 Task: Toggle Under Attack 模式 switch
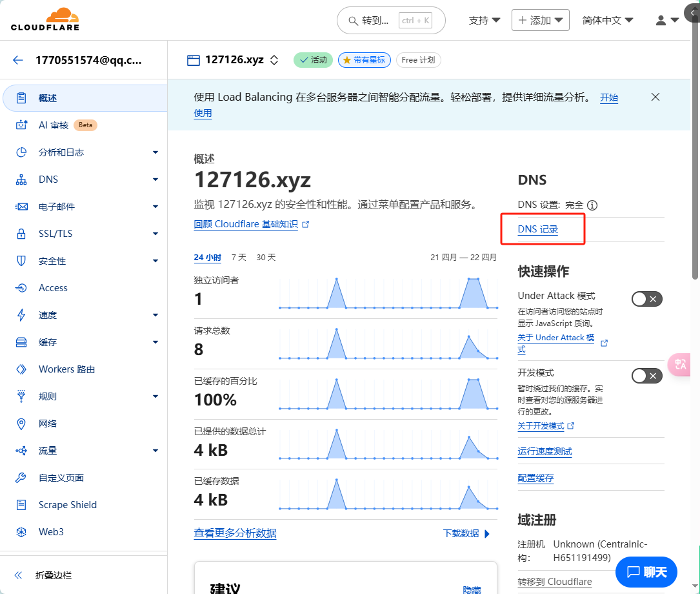point(646,299)
